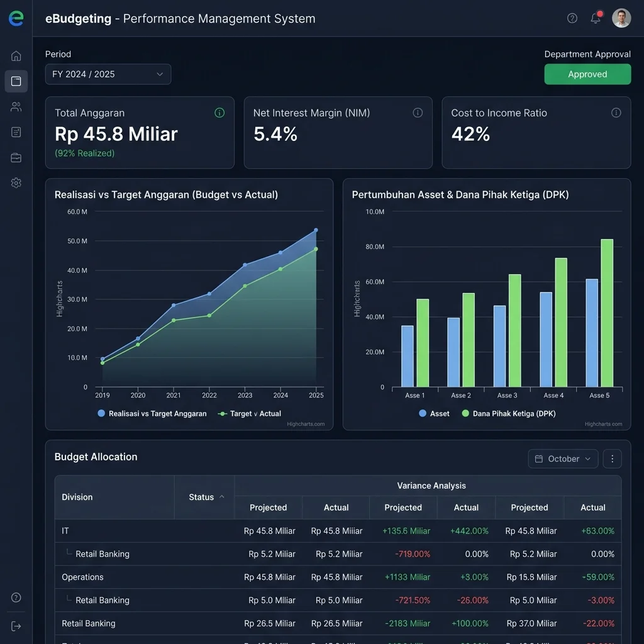This screenshot has height=644, width=644.
Task: Click the Asse 1 blue Asset bar
Action: 407,356
